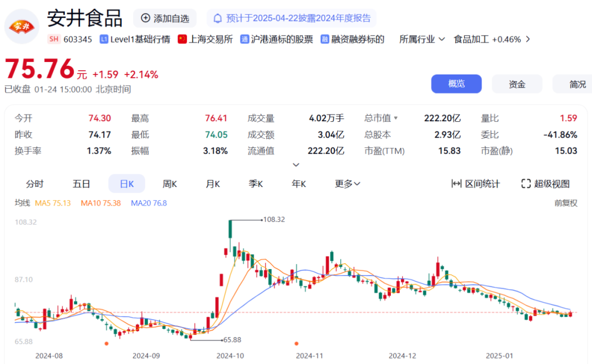Select the 日K chart tab
Image resolution: width=592 pixels, height=364 pixels.
(127, 184)
